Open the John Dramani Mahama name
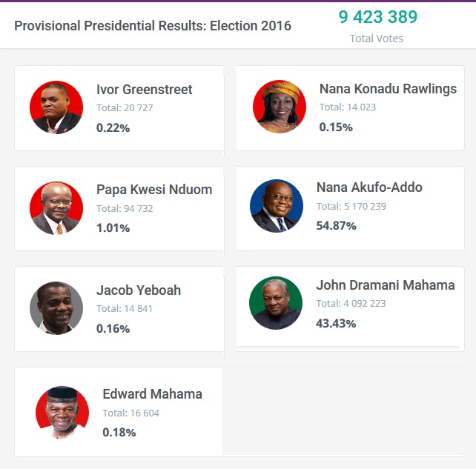 coord(386,285)
